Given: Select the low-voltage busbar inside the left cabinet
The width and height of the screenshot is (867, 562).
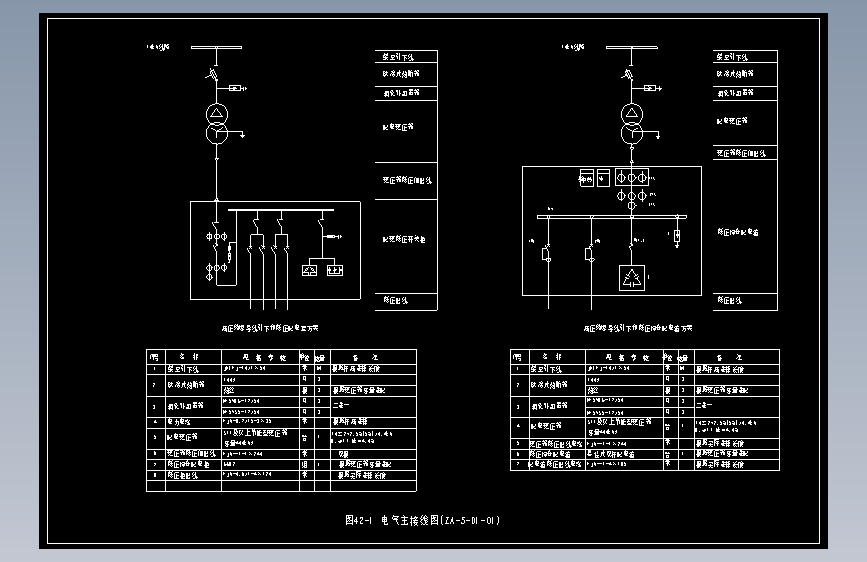Looking at the screenshot, I should (x=281, y=210).
